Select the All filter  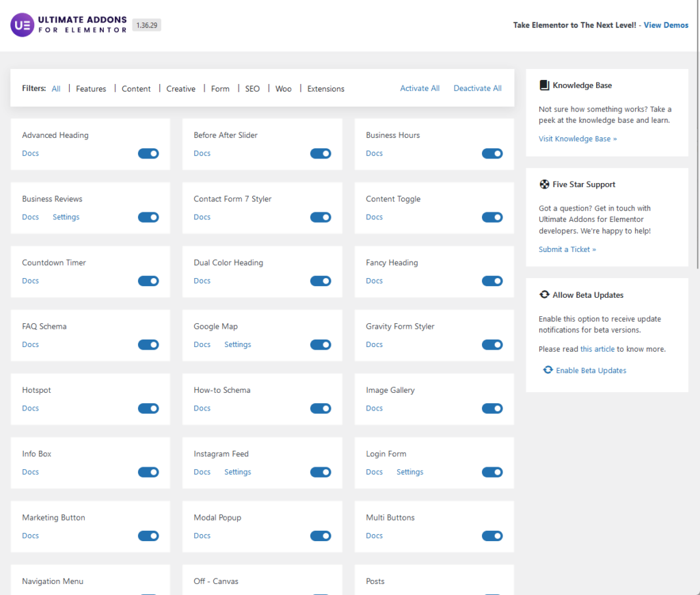56,89
